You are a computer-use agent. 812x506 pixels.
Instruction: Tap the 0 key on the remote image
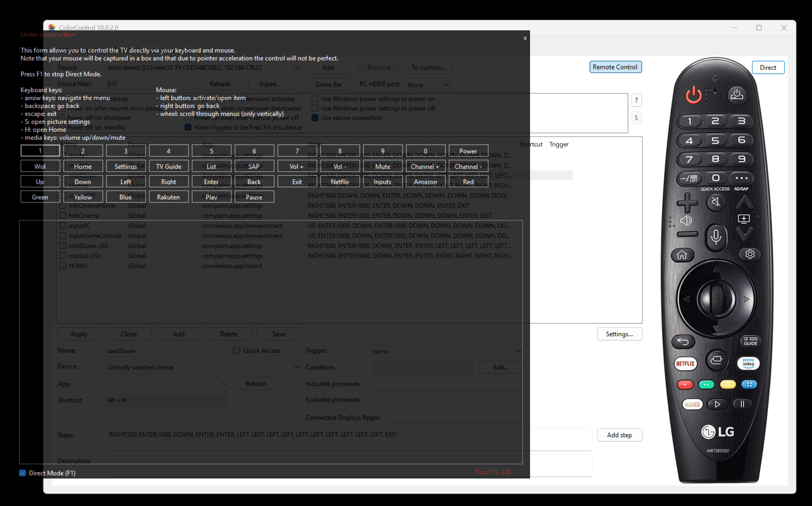(x=715, y=178)
